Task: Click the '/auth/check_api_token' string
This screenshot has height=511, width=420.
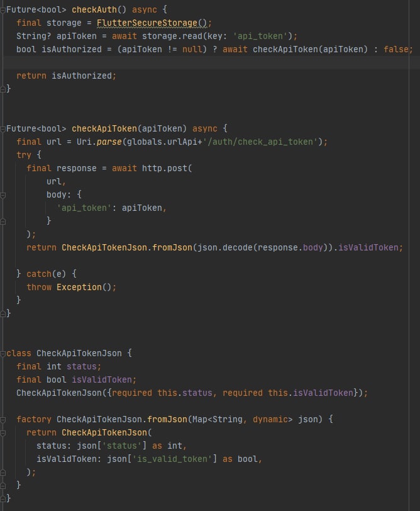Action: coord(260,142)
